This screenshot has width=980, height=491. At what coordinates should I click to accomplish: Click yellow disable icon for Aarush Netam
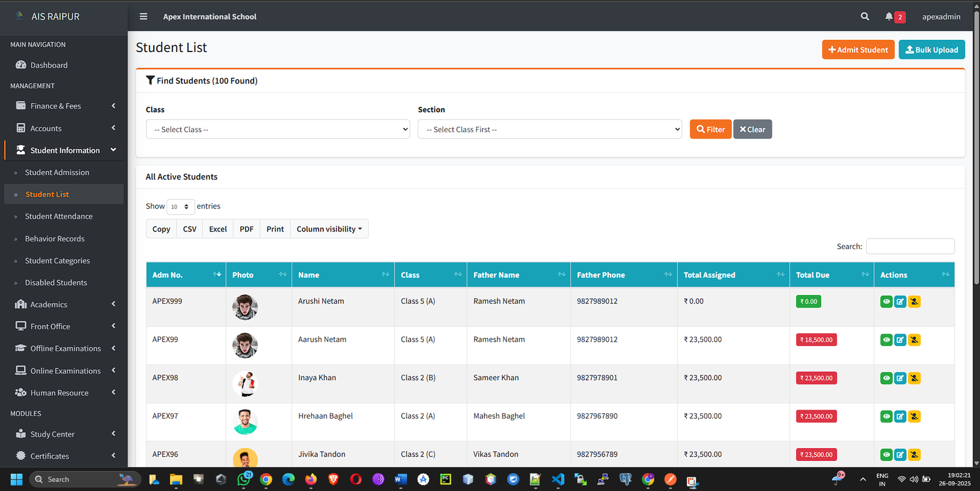click(914, 340)
